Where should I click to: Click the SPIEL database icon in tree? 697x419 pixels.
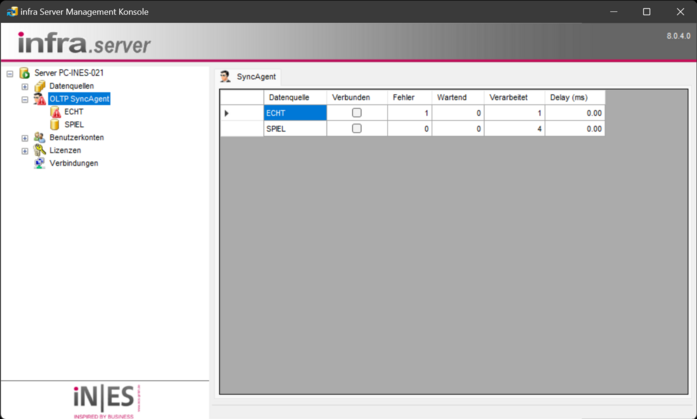tap(55, 125)
